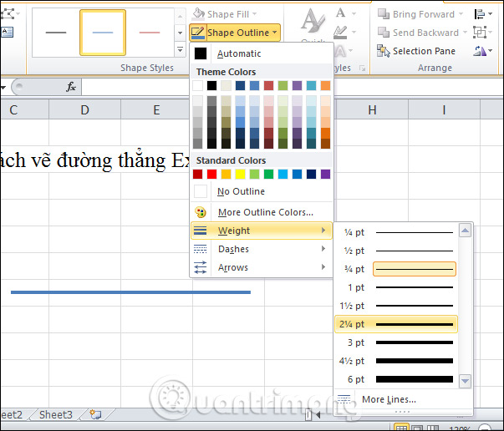Image resolution: width=504 pixels, height=431 pixels.
Task: Open the Selection Pane
Action: (x=416, y=51)
